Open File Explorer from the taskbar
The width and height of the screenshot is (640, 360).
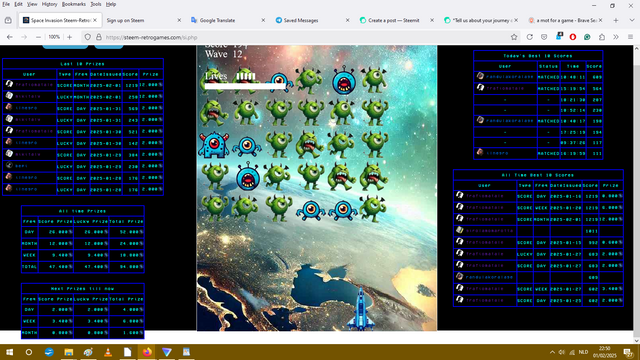[x=69, y=352]
